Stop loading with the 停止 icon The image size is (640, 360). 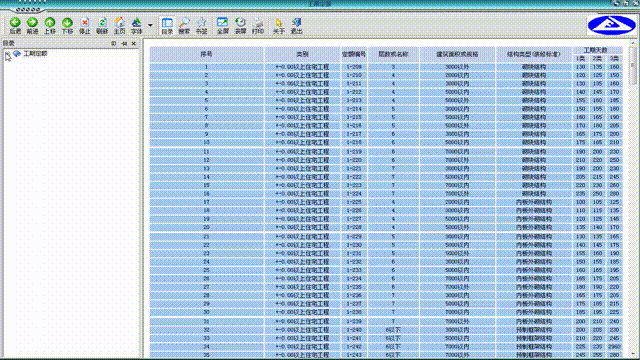pos(84,25)
